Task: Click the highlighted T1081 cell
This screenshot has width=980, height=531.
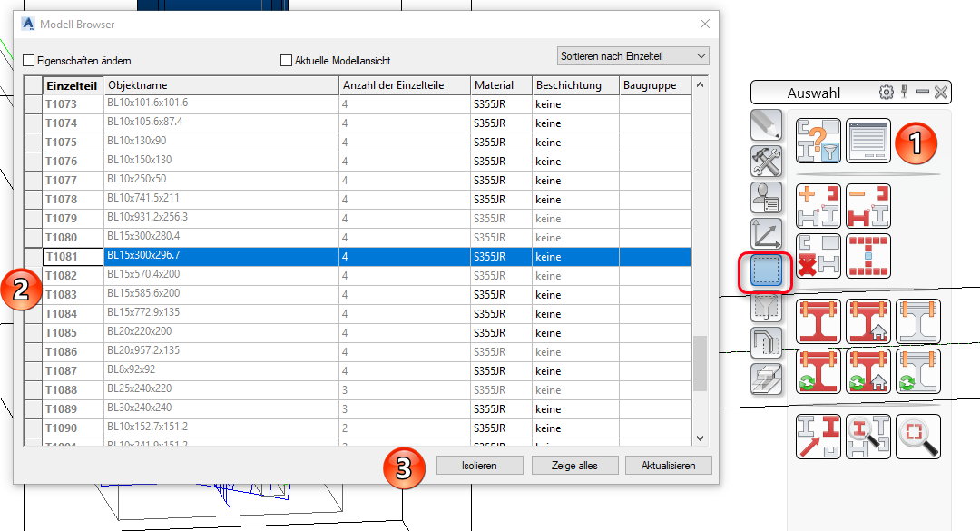Action: tap(73, 257)
